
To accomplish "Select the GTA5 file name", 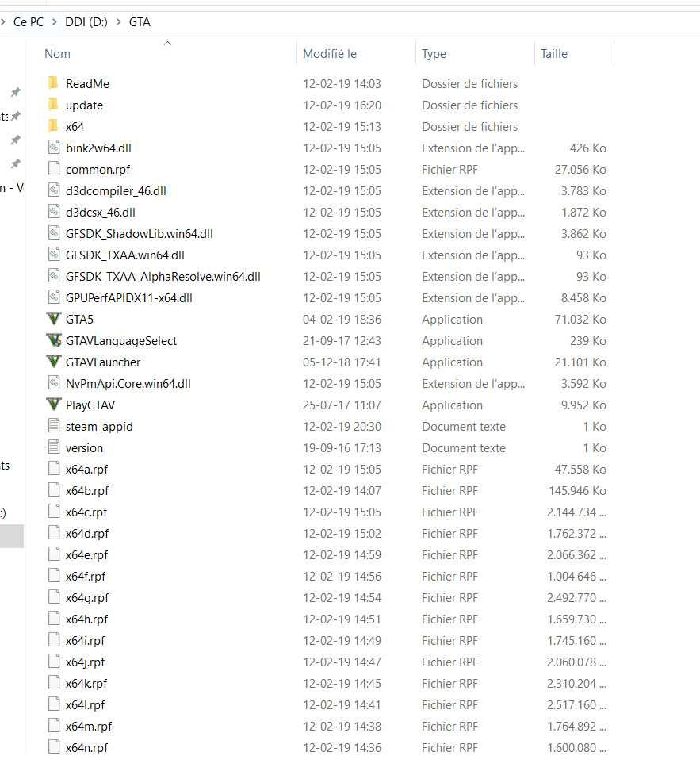I will pos(79,320).
